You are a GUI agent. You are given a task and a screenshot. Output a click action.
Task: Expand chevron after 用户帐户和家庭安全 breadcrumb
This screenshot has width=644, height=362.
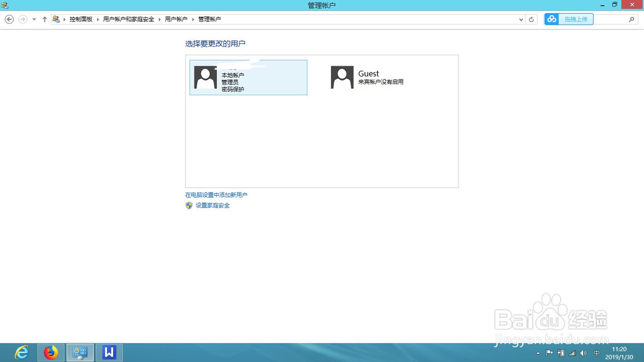pos(159,19)
